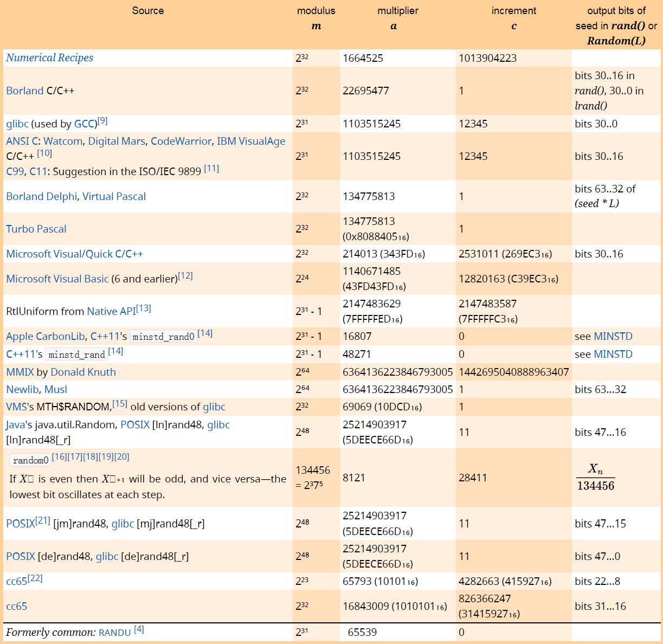Open reference citation [9] next to GCC
The height and width of the screenshot is (644, 663).
click(102, 120)
